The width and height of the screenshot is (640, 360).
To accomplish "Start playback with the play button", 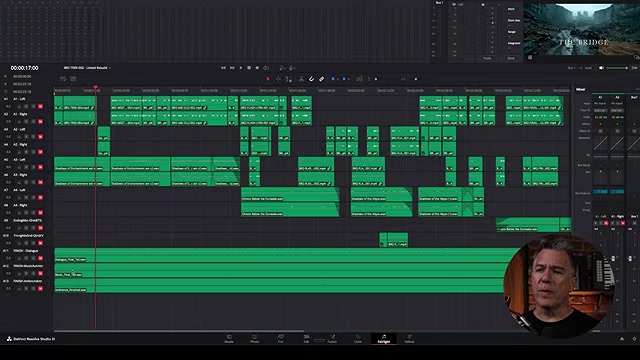I will point(241,68).
